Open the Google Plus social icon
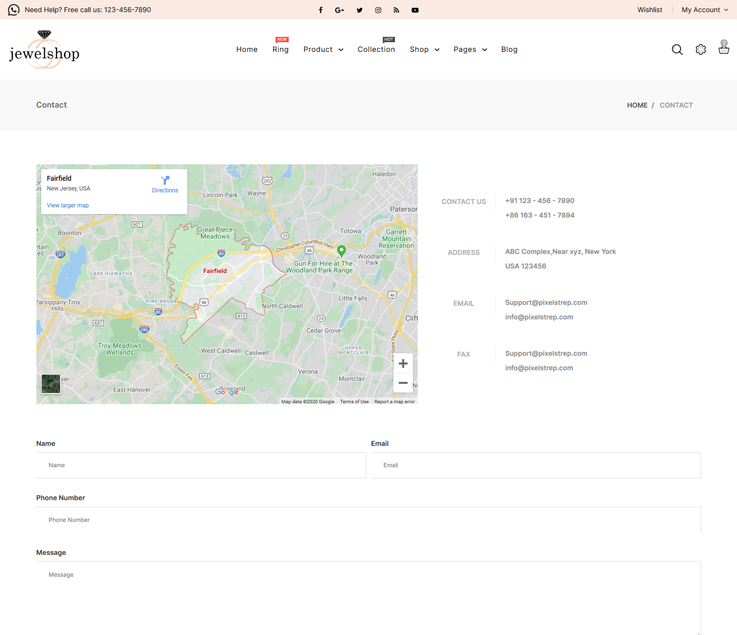The width and height of the screenshot is (737, 635). pyautogui.click(x=340, y=10)
